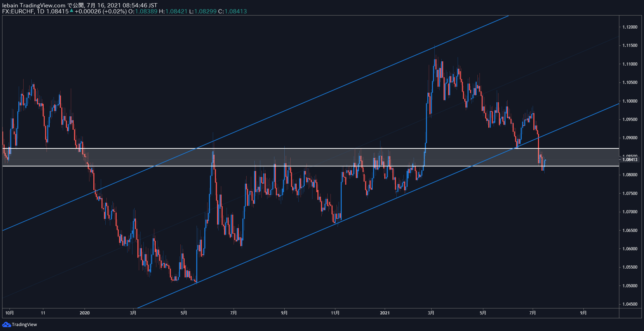Click the last 9月 time axis label

(583, 313)
